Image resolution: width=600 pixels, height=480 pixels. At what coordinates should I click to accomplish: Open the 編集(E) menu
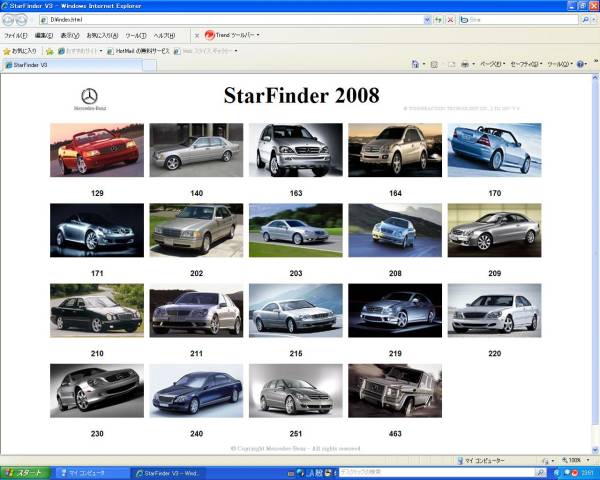[44, 36]
